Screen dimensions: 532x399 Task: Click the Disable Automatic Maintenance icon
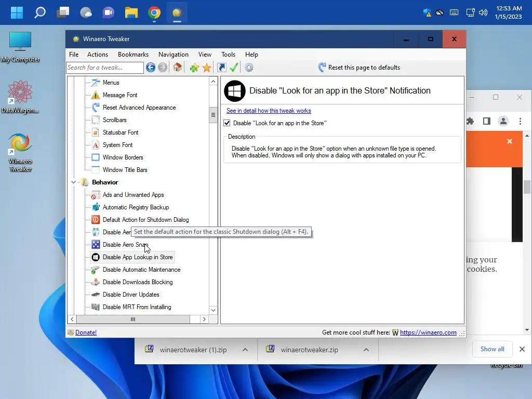click(x=96, y=270)
